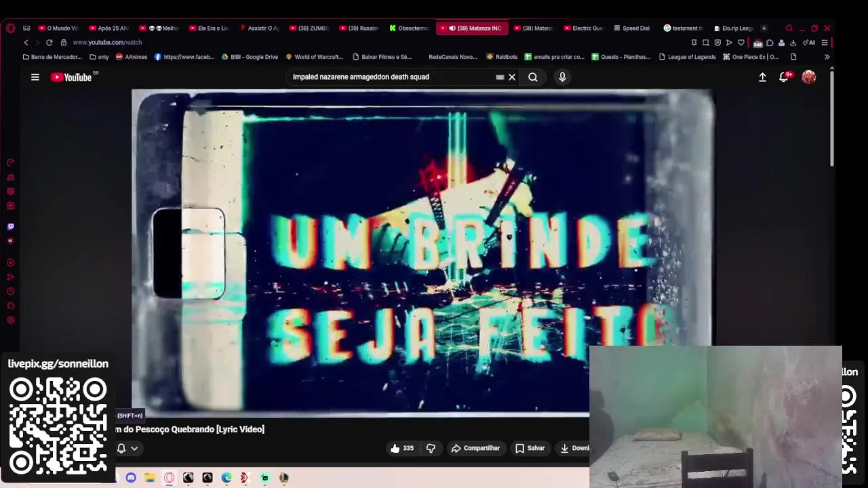This screenshot has width=868, height=488.
Task: Bookmark page with heart icon
Action: tap(741, 42)
